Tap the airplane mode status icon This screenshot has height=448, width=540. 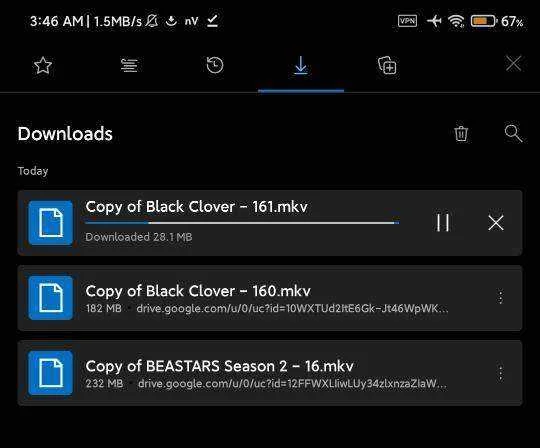434,21
